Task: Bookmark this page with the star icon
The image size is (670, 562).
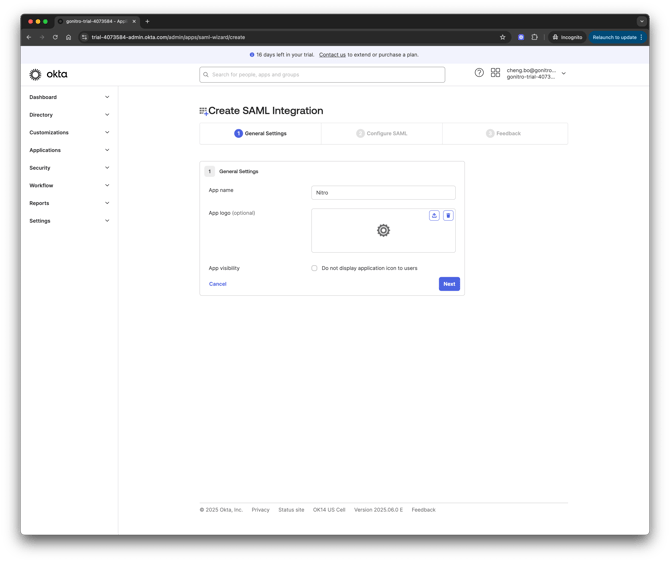Action: [x=502, y=37]
